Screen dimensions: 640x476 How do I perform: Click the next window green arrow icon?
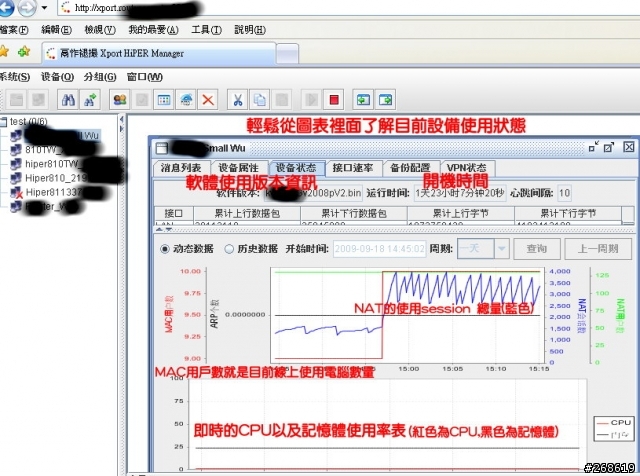point(385,100)
